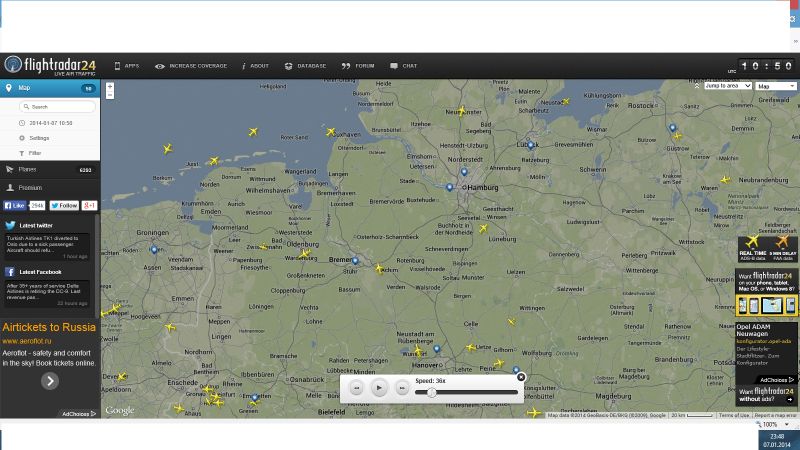Adjust the playback speed slider handle
The width and height of the screenshot is (800, 450).
(432, 392)
